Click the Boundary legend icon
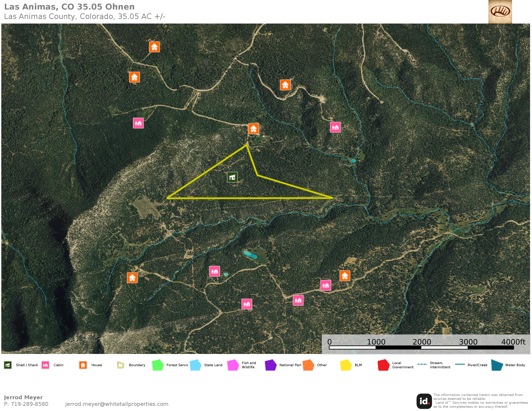The height and width of the screenshot is (411, 532). (121, 365)
